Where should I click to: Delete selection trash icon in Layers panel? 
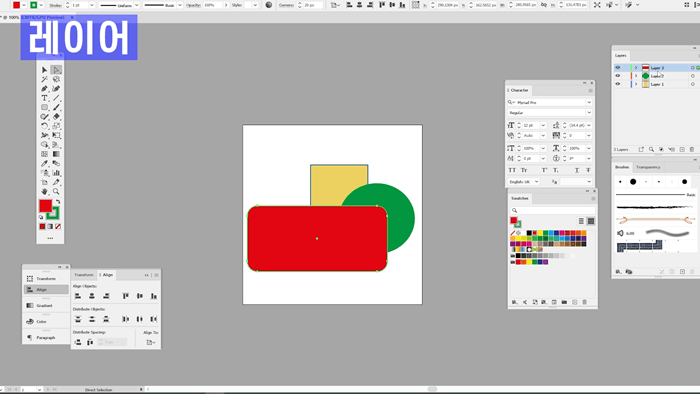click(692, 149)
